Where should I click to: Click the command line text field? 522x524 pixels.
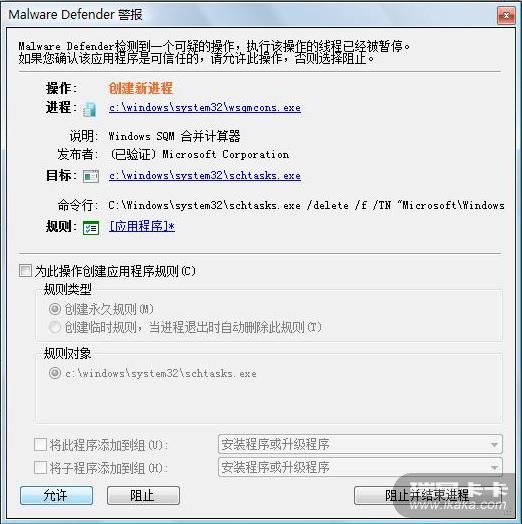[x=306, y=205]
